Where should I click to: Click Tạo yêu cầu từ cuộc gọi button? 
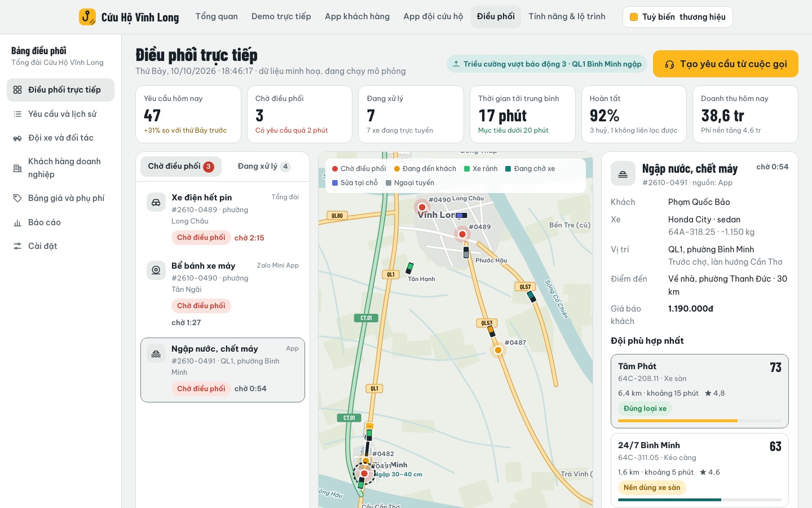[x=726, y=64]
